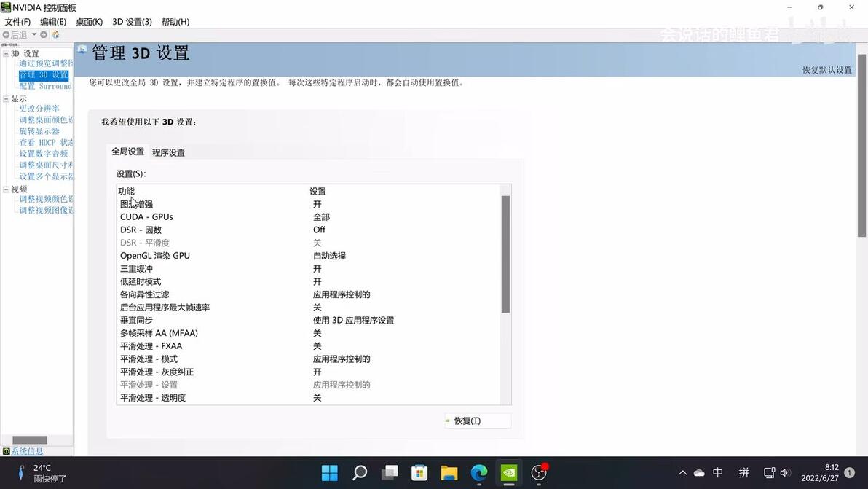Open 调整桌面尺寸 tree item
Image resolution: width=868 pixels, height=489 pixels.
click(46, 165)
